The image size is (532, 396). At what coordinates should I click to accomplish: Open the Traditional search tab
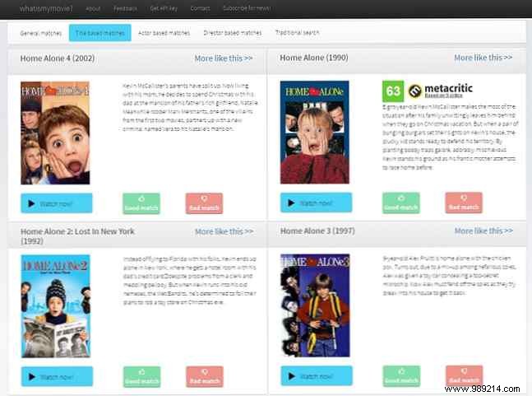pyautogui.click(x=297, y=33)
